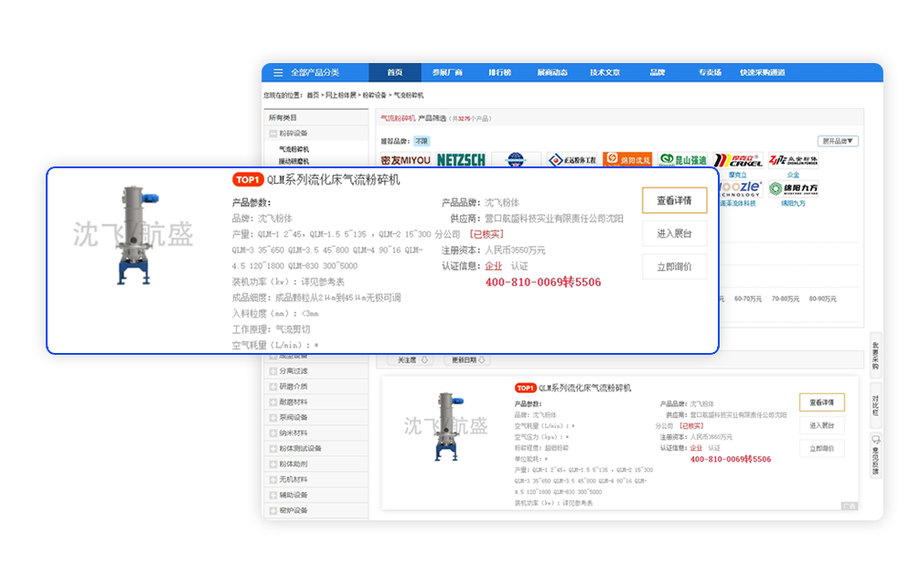Filter by 80-90万元 price range
The height and width of the screenshot is (588, 909).
coord(822,299)
